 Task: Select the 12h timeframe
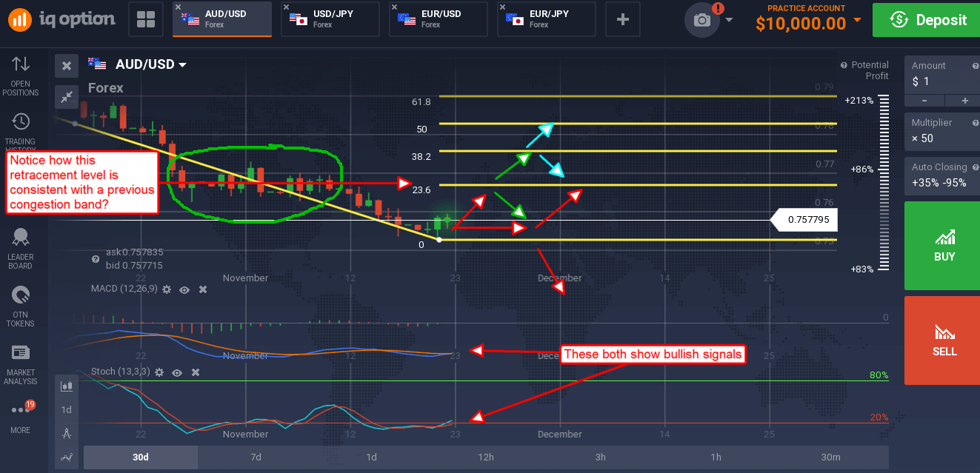pyautogui.click(x=486, y=457)
